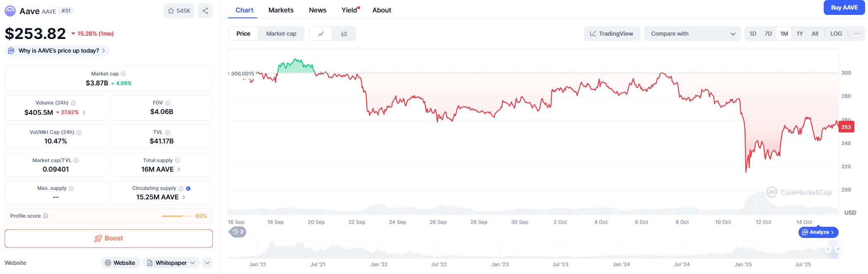This screenshot has height=274, width=868.
Task: Expand Circulating supply 15.25M AAVE chevron
Action: [x=184, y=197]
